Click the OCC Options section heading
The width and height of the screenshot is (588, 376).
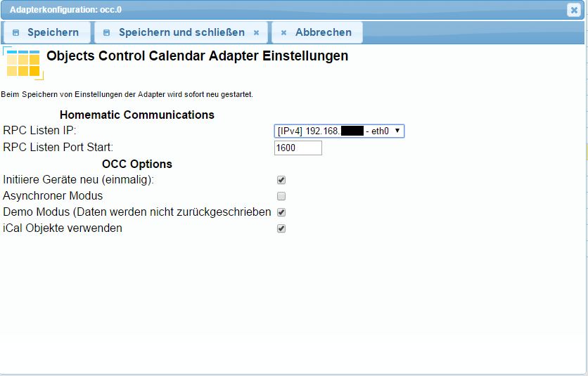point(137,164)
